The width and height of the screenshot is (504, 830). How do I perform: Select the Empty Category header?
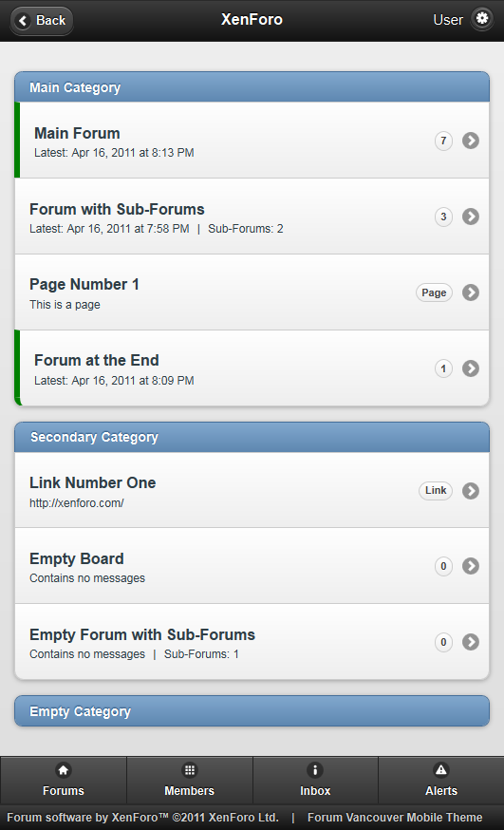(x=252, y=711)
